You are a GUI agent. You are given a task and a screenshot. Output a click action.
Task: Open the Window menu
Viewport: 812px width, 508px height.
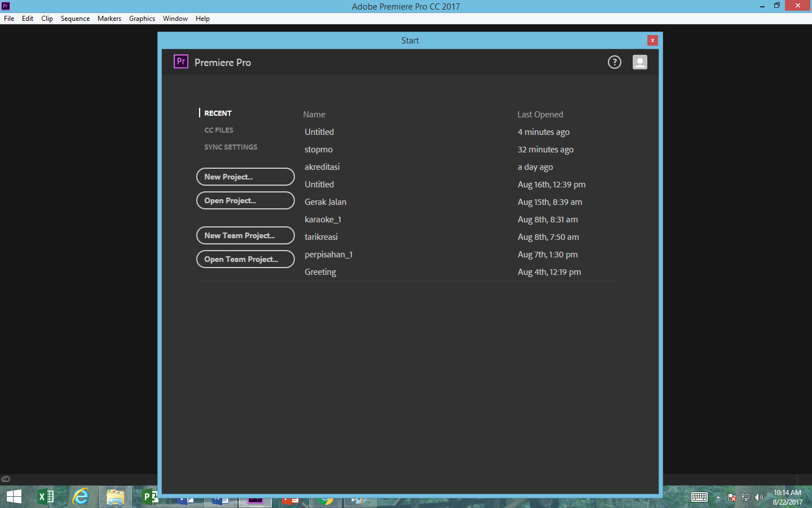click(x=175, y=19)
